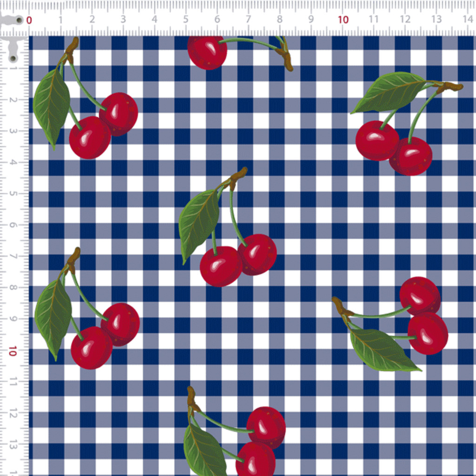Click the red 0 on the top ruler
This screenshot has height=476, width=476.
point(29,20)
